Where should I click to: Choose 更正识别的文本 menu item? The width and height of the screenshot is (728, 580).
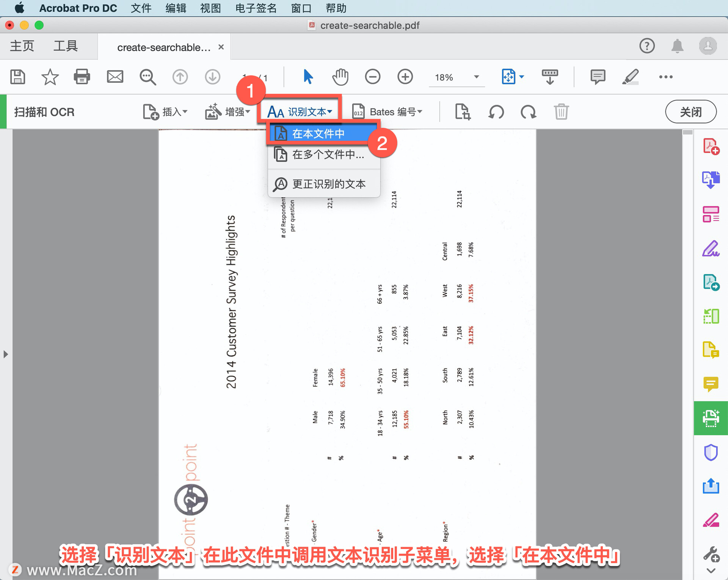pos(324,184)
